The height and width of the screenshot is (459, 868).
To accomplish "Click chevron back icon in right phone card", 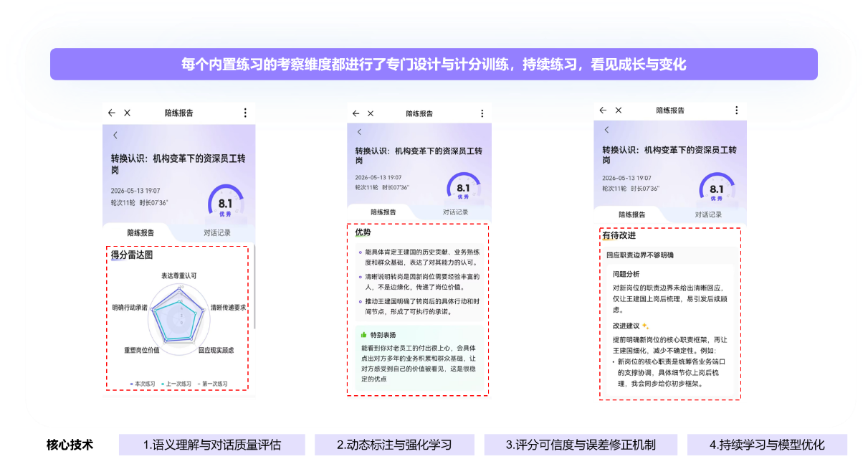I will 606,130.
